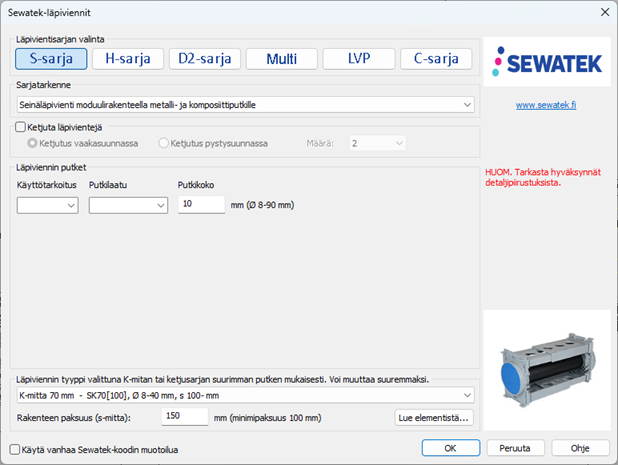Confirm with the OK button
Screen dimensions: 618x465
[x=450, y=447]
